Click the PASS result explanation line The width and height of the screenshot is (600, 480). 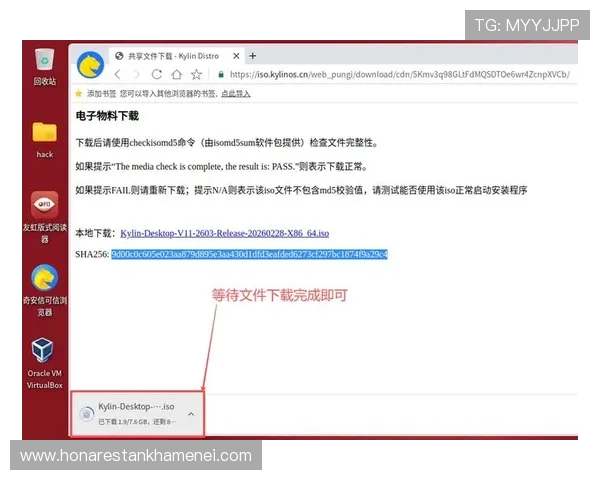point(222,167)
